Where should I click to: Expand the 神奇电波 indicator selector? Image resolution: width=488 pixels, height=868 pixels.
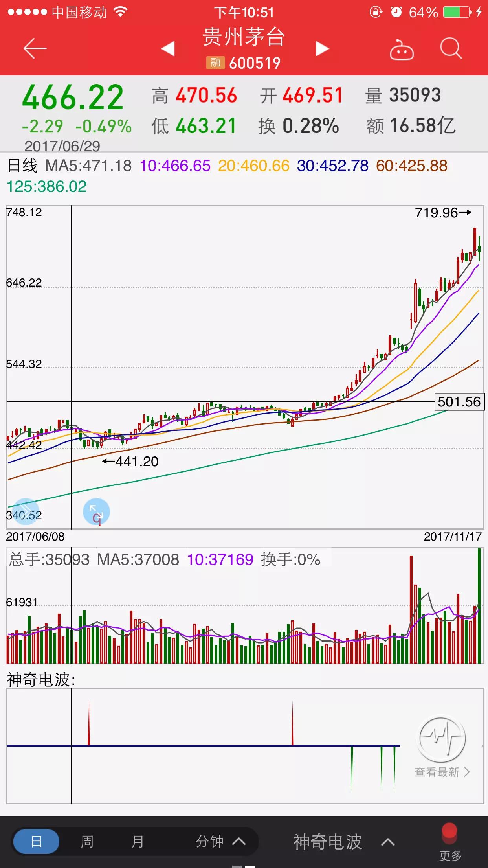click(x=344, y=842)
